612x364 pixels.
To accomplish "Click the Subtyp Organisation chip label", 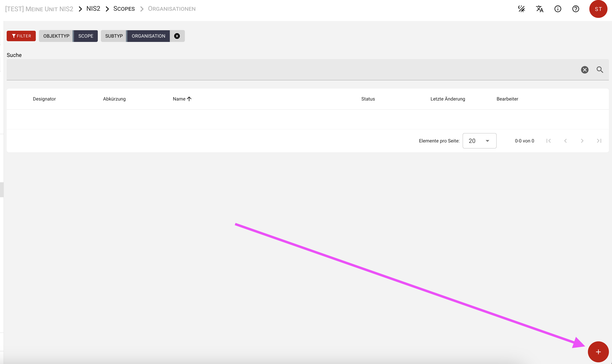I will click(x=148, y=36).
